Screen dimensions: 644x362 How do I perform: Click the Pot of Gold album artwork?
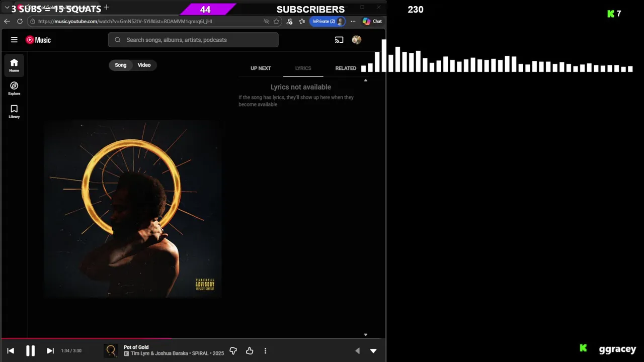(x=132, y=209)
